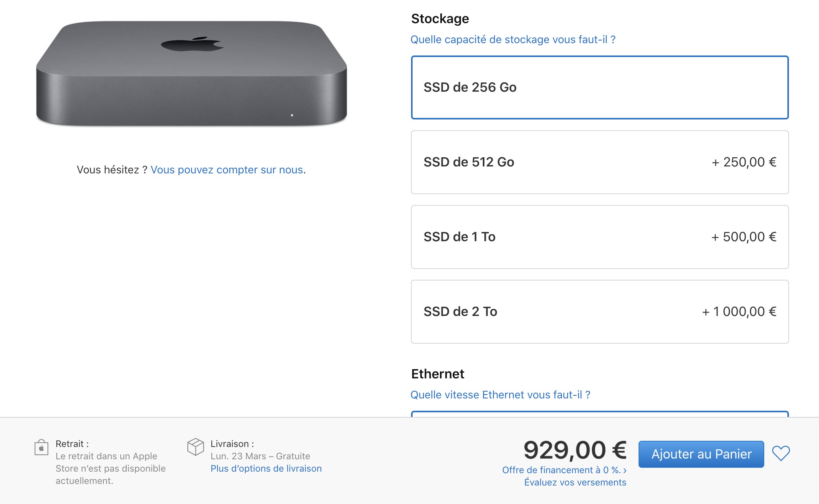Pick the SSD de 1 To option

[x=600, y=237]
